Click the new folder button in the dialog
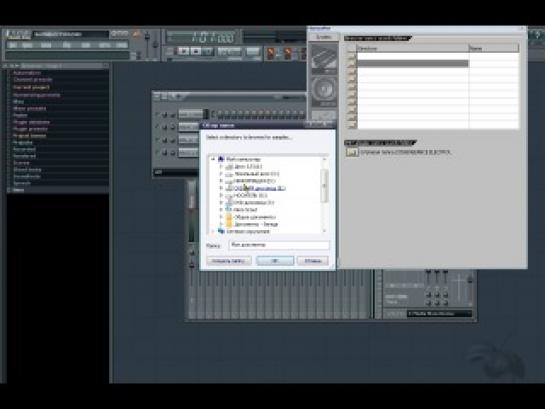This screenshot has width=545, height=409. click(229, 261)
